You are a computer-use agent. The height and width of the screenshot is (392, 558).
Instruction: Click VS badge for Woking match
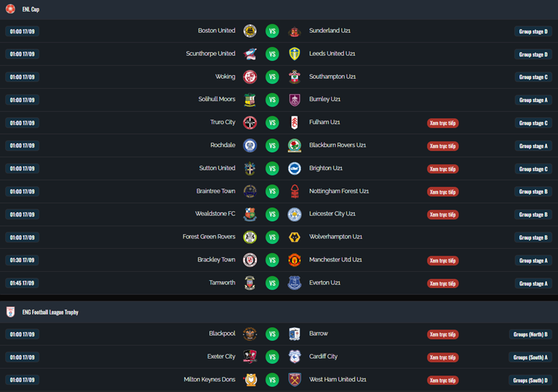tap(272, 77)
